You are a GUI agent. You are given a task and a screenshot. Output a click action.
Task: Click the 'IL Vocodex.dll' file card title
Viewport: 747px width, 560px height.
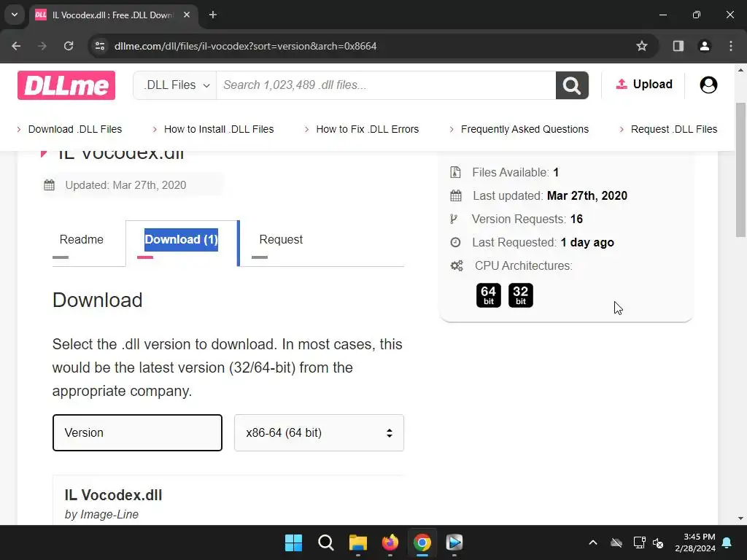click(113, 495)
